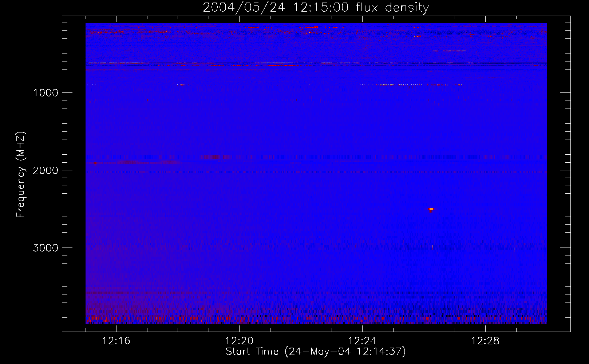Select the "Start Time (24-May-04 12:14:37)" axis label
Screen dimensions: 589x364
(x=316, y=352)
